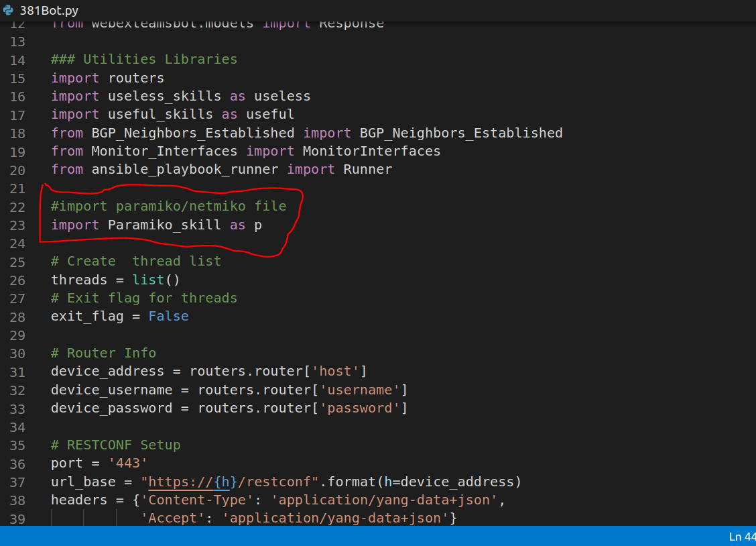
Task: Click 'url_base' variable name
Action: click(x=83, y=482)
